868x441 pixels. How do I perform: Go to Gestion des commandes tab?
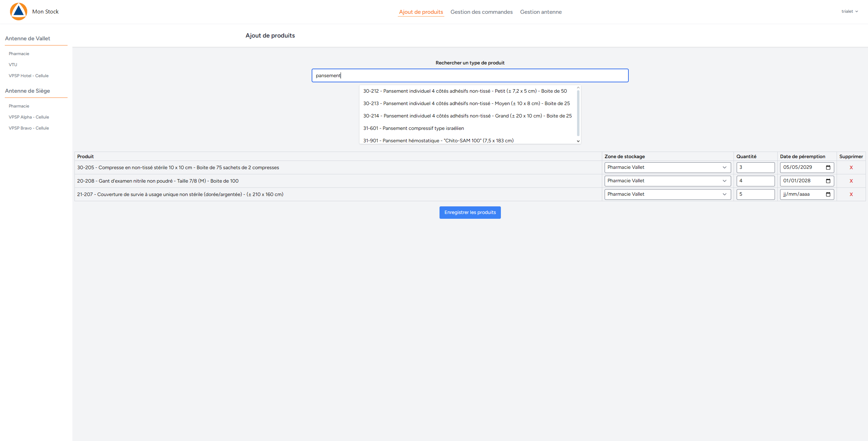point(481,12)
